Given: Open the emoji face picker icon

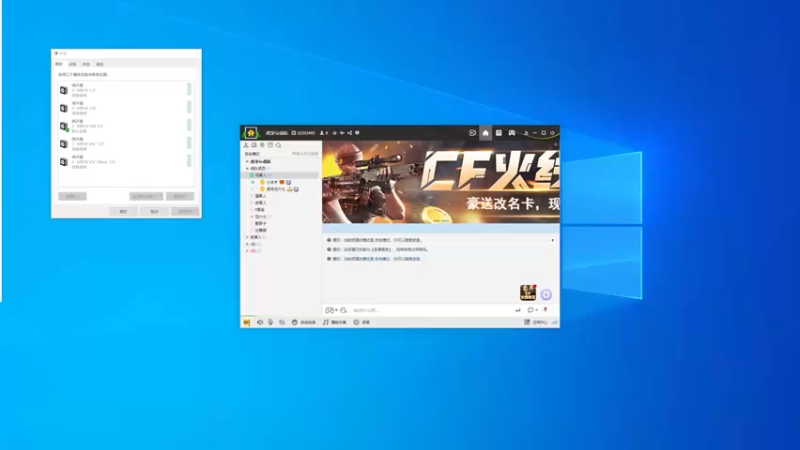Looking at the screenshot, I should pyautogui.click(x=329, y=310).
